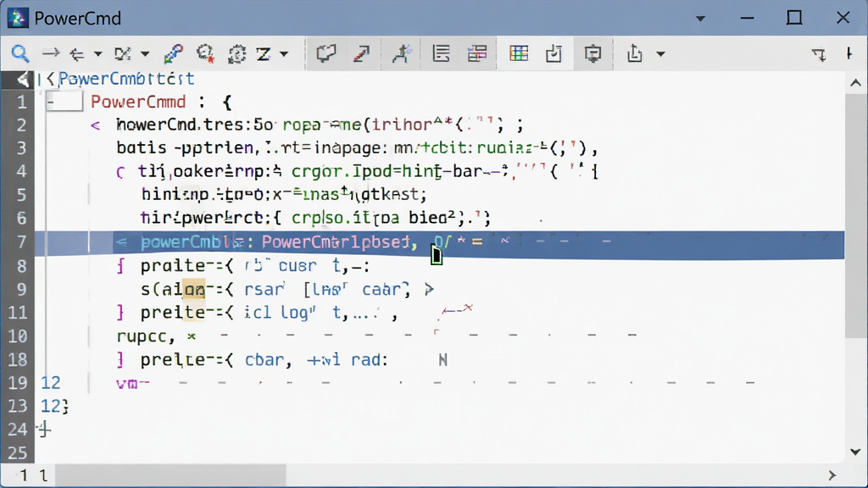
Task: Click the toolbar overflow icon at far right
Action: tap(849, 53)
